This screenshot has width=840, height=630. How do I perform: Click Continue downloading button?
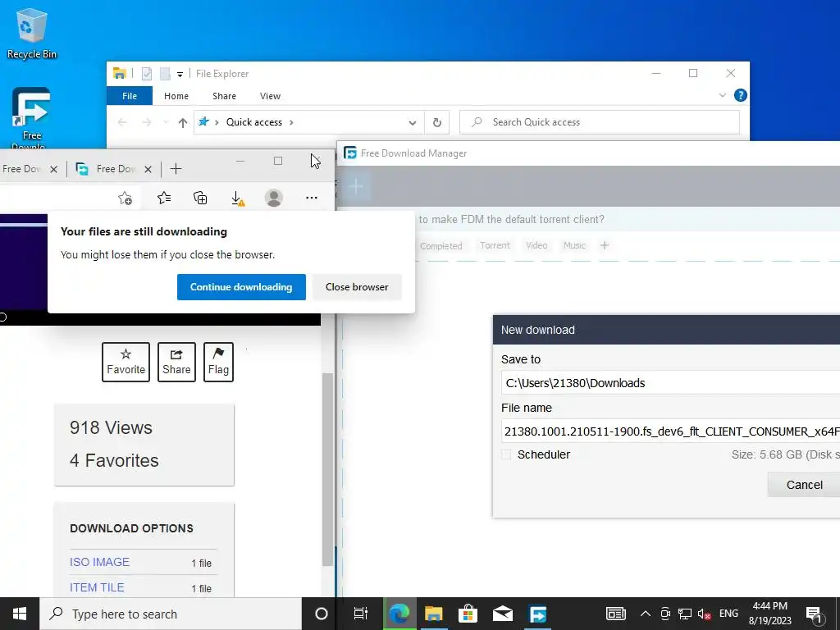tap(241, 287)
